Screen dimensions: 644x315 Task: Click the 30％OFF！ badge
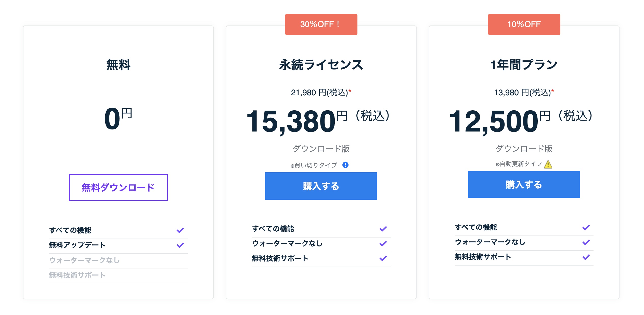[321, 24]
